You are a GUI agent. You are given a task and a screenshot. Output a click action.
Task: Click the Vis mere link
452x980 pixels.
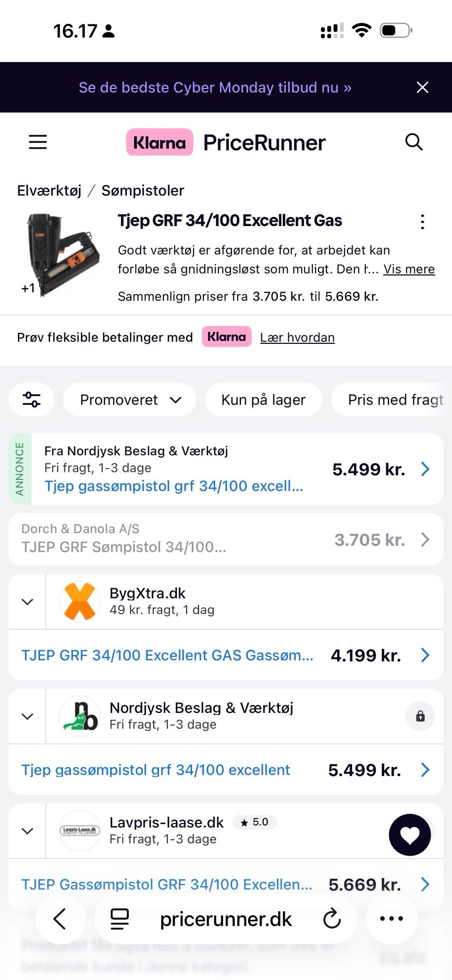pyautogui.click(x=409, y=269)
